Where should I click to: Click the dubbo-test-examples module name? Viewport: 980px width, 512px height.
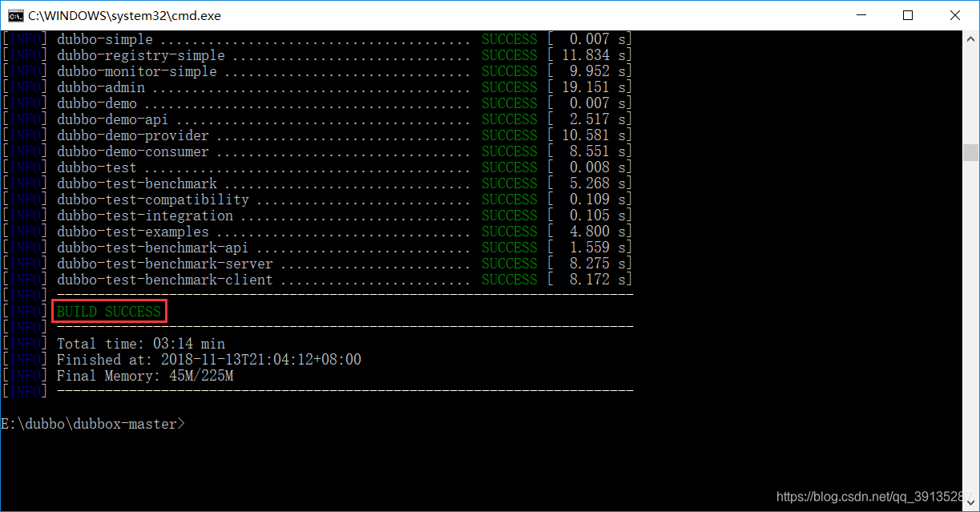coord(133,232)
